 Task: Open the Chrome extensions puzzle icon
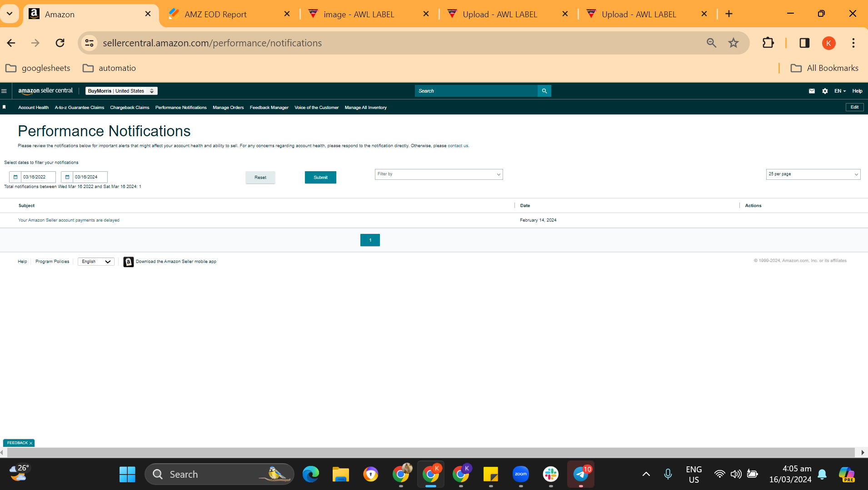[768, 43]
